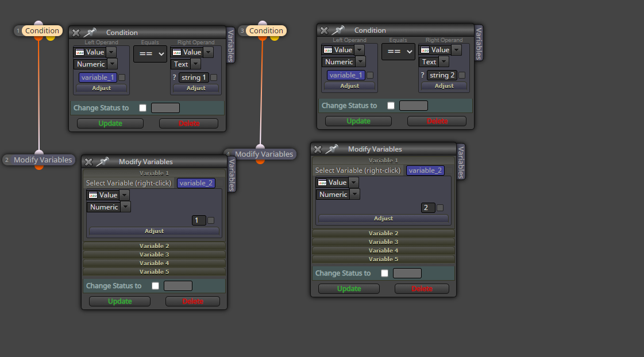644x357 pixels.
Task: Close the Condition panel containing string 2
Action: coord(324,30)
